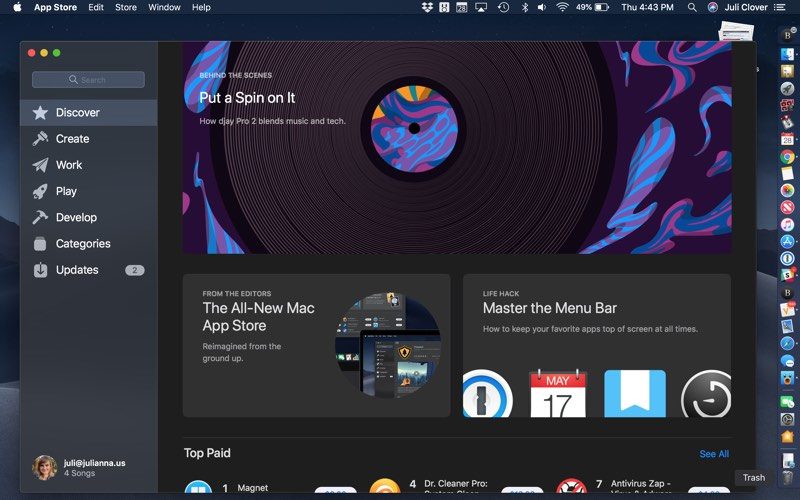This screenshot has height=500, width=800.
Task: Activate Siri from the menu bar
Action: [713, 7]
